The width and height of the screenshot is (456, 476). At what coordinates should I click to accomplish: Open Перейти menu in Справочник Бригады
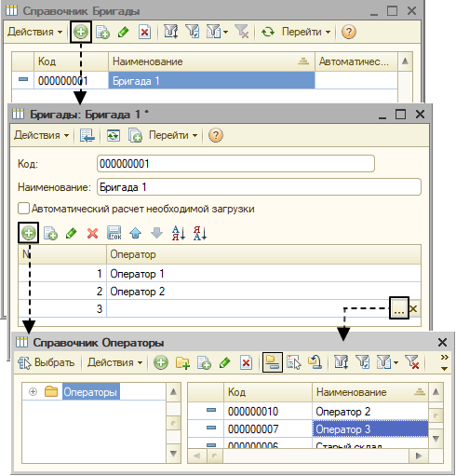(306, 32)
